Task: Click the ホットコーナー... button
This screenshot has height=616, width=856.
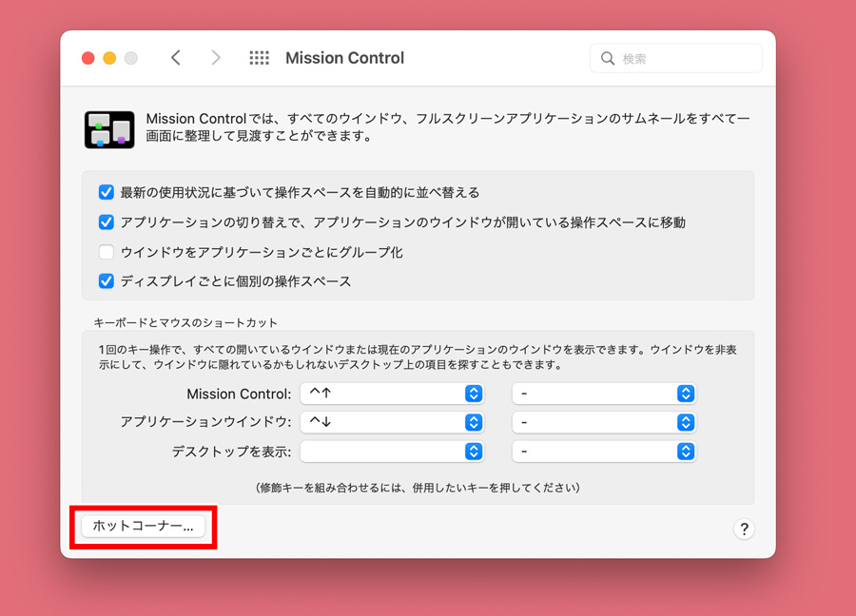Action: click(x=143, y=526)
